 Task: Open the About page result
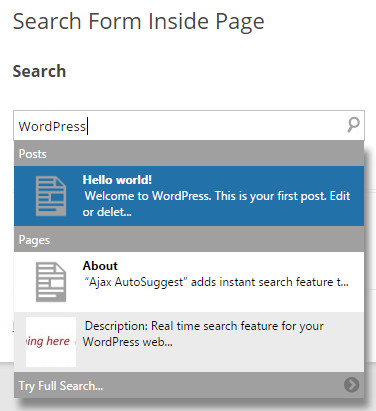tap(189, 282)
